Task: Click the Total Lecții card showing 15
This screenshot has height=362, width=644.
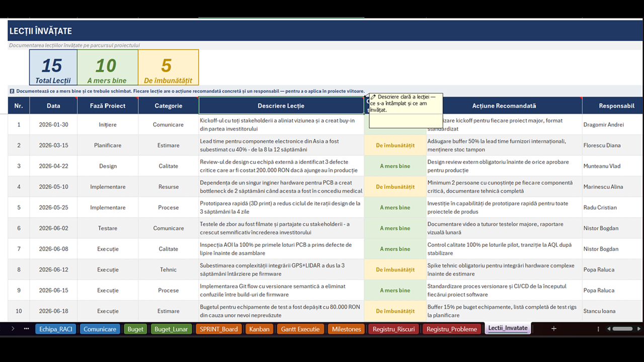Action: (53, 67)
